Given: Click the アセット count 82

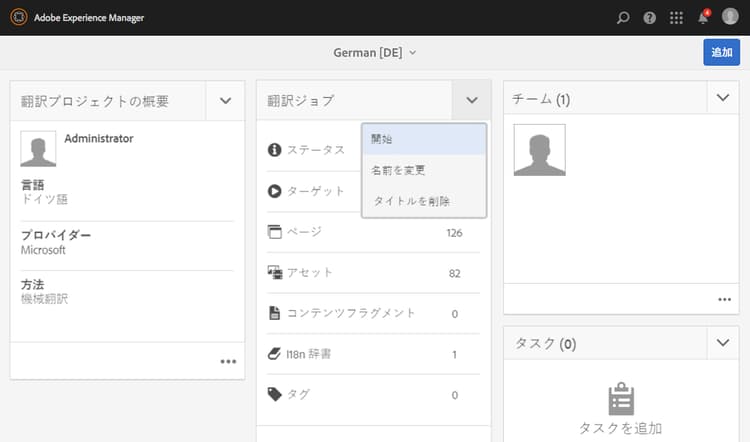Looking at the screenshot, I should (454, 274).
